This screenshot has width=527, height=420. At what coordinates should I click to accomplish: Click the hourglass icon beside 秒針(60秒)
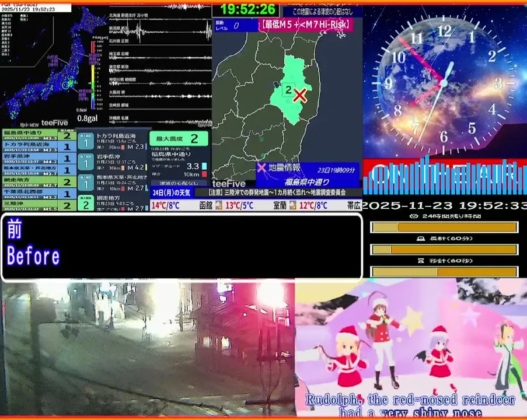tap(420, 261)
